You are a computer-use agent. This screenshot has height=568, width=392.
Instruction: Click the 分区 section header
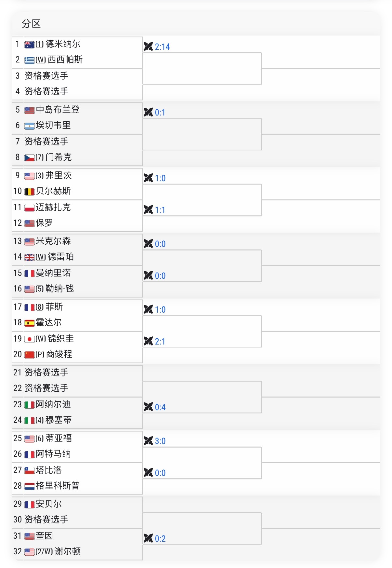(31, 24)
